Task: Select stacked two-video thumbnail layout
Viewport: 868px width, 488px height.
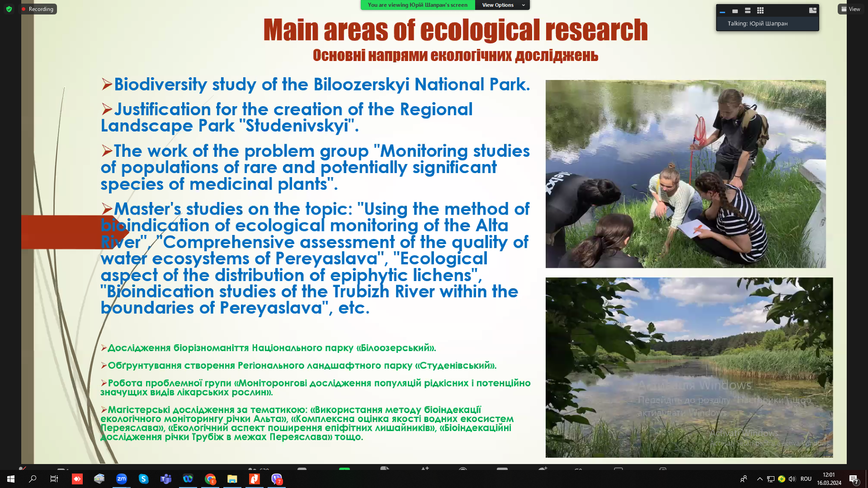Action: coord(748,10)
